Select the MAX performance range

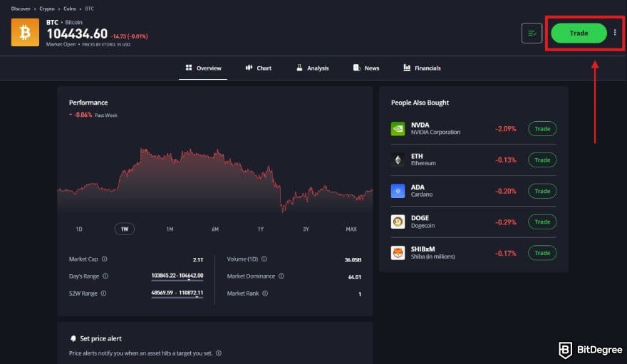351,229
